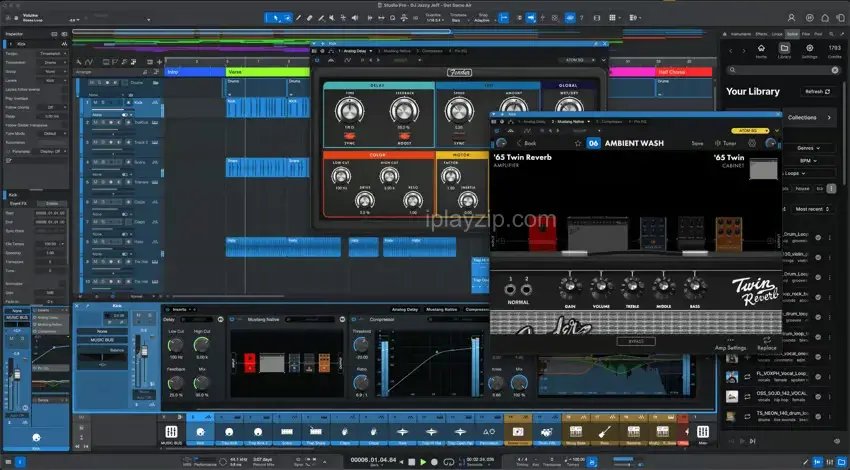Select the orange pedal in signal chain
The height and width of the screenshot is (470, 850).
click(728, 233)
